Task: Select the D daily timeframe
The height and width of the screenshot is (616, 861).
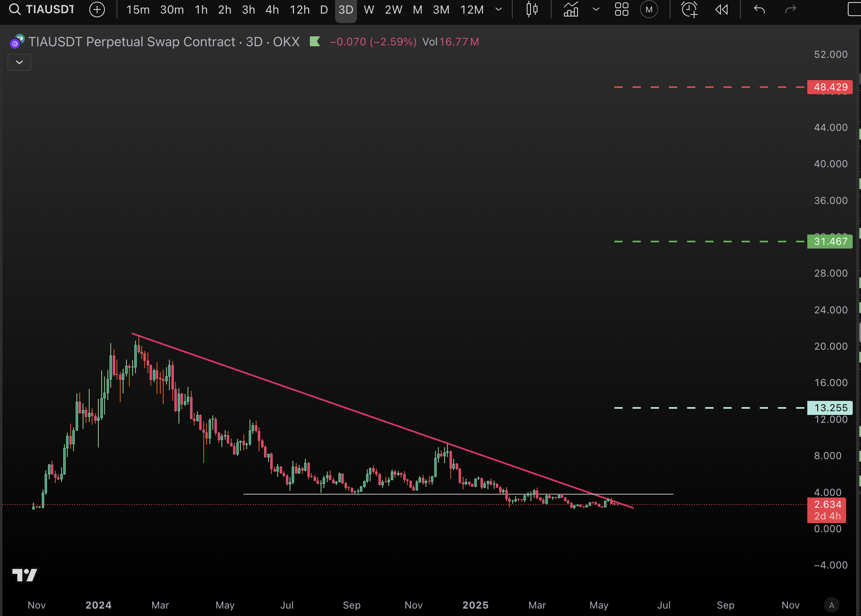Action: [x=324, y=9]
